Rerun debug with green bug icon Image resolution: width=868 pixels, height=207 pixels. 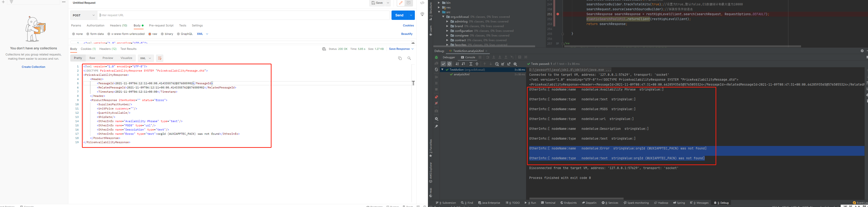(x=436, y=57)
